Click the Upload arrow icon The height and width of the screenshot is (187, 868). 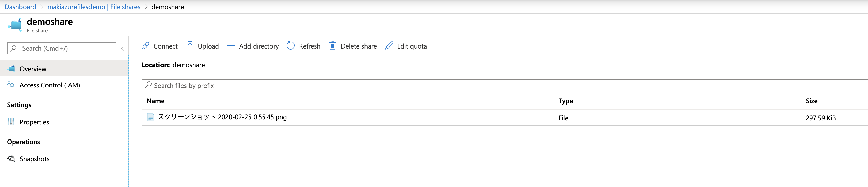coord(190,46)
